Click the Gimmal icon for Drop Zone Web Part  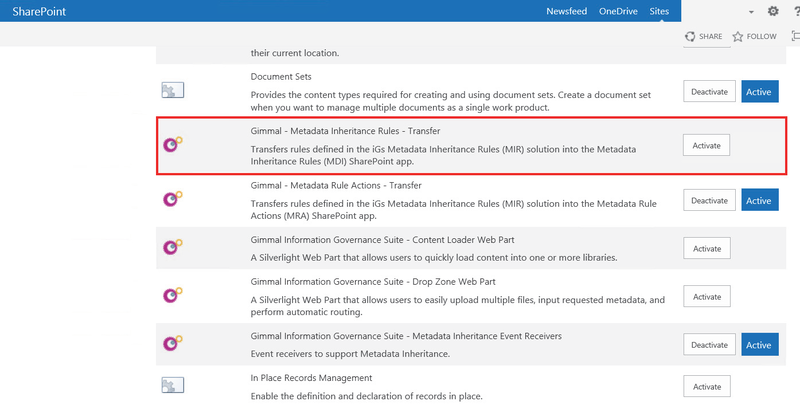[x=172, y=296]
